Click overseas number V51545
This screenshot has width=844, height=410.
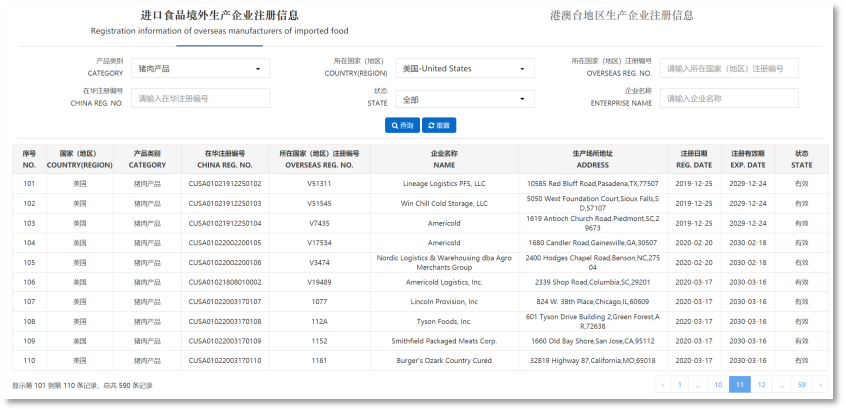pos(319,203)
